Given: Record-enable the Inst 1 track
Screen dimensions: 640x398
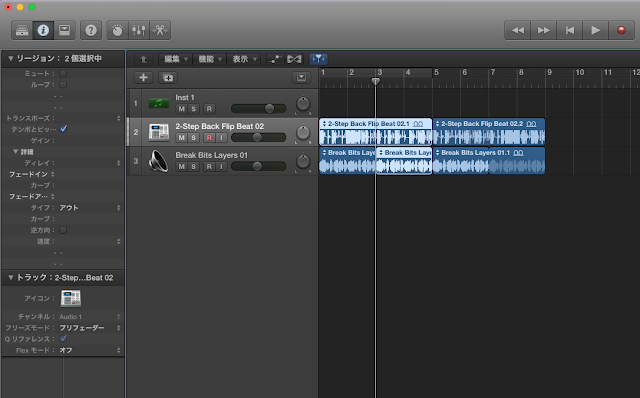Looking at the screenshot, I should [x=209, y=109].
